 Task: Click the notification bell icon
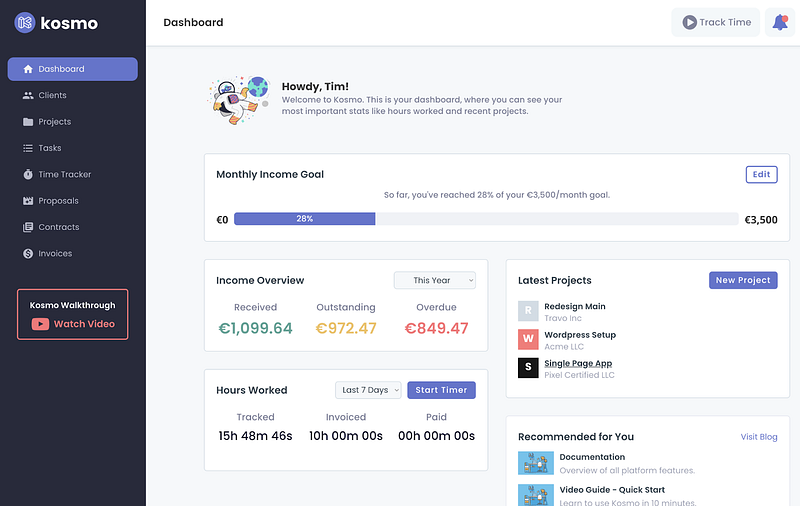pos(780,22)
